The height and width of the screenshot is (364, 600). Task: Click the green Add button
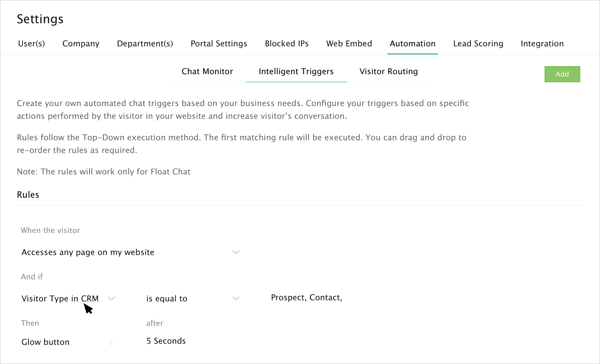[x=562, y=74]
